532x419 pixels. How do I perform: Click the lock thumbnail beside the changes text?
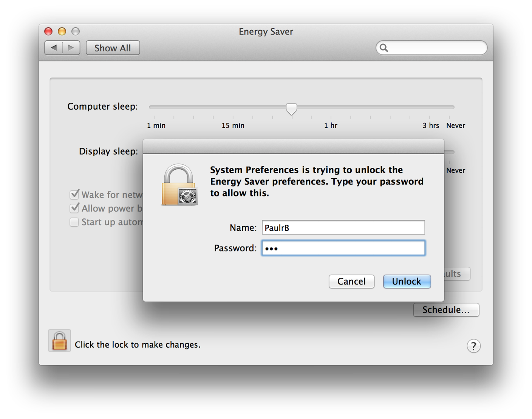(x=59, y=340)
